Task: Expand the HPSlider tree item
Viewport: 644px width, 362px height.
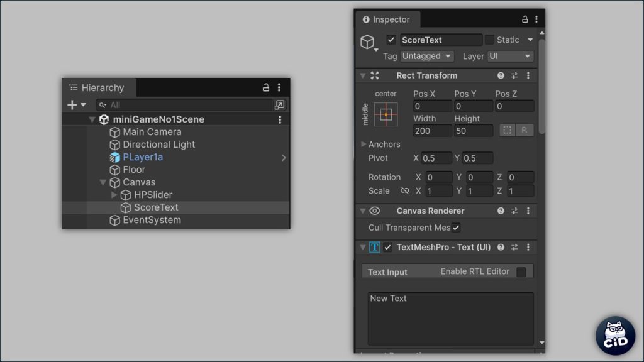Action: [114, 195]
